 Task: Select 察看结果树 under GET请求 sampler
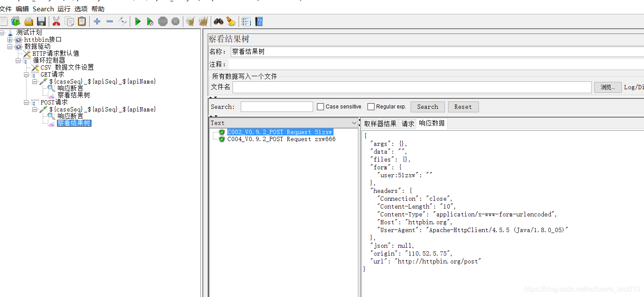[x=74, y=95]
